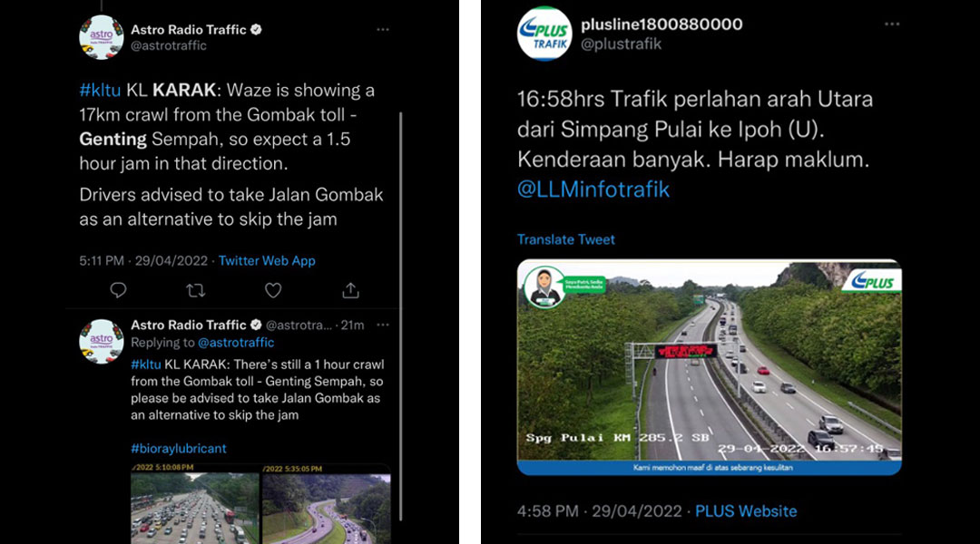The height and width of the screenshot is (544, 980).
Task: Retweet the Astro Radio Traffic tweet
Action: coord(196,290)
